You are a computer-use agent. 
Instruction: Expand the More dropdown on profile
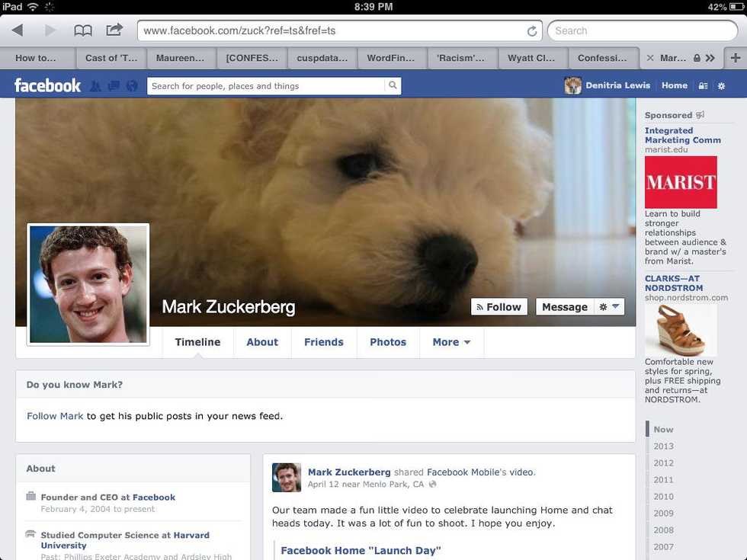(451, 342)
